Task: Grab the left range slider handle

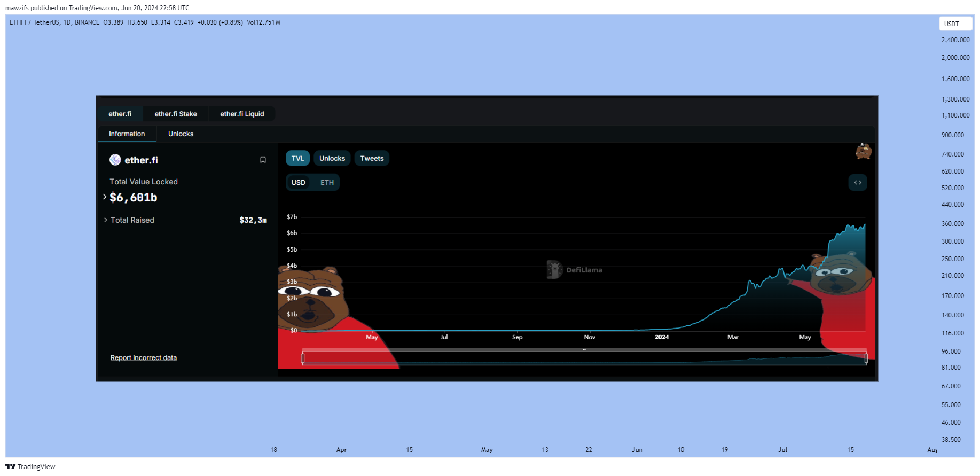Action: pos(303,358)
